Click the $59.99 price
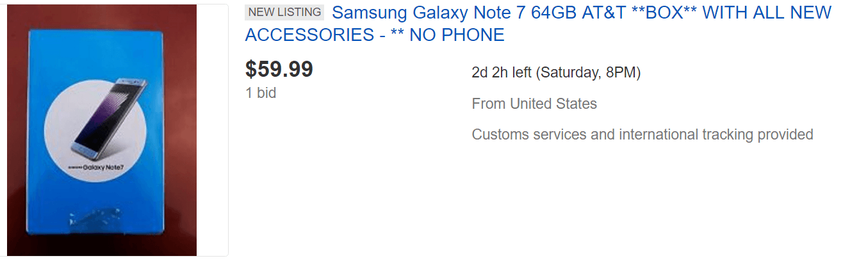Screen dimensions: 868x263 pyautogui.click(x=279, y=69)
